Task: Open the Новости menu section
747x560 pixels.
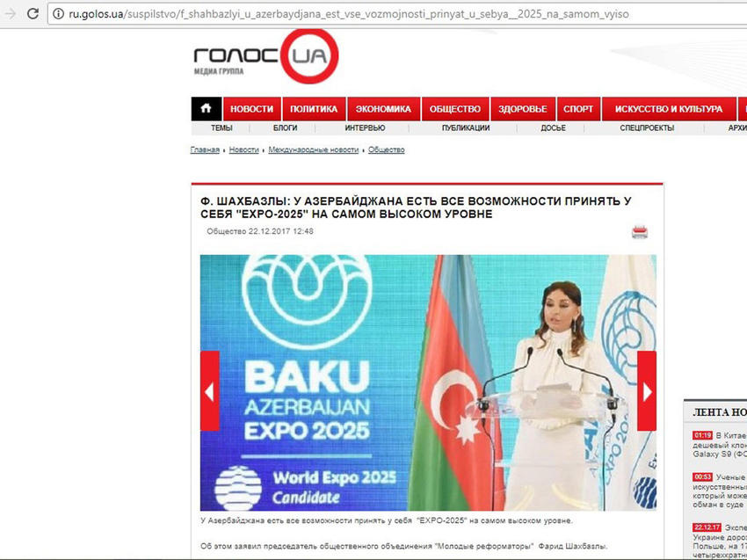Action: point(252,109)
